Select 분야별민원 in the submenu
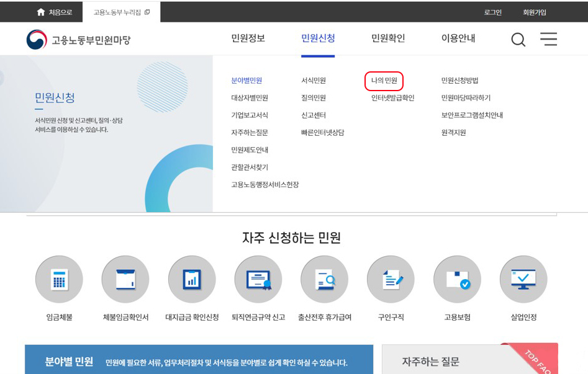The height and width of the screenshot is (374, 588). (x=247, y=81)
